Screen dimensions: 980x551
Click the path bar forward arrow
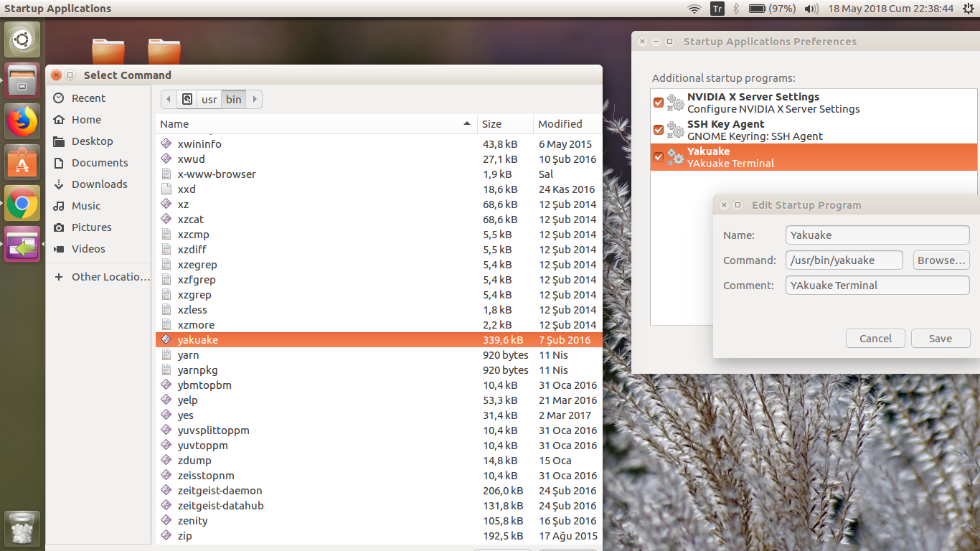coord(254,99)
